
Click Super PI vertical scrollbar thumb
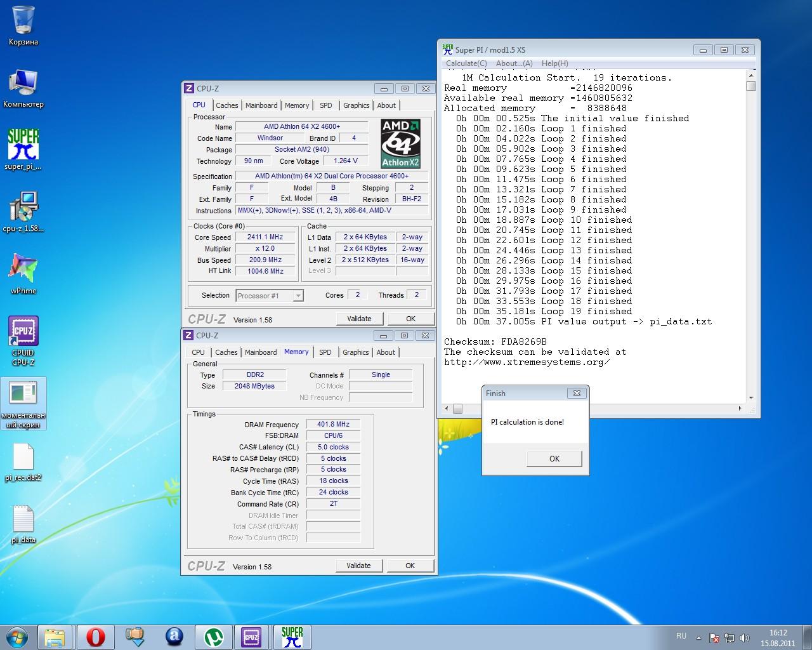click(x=751, y=86)
